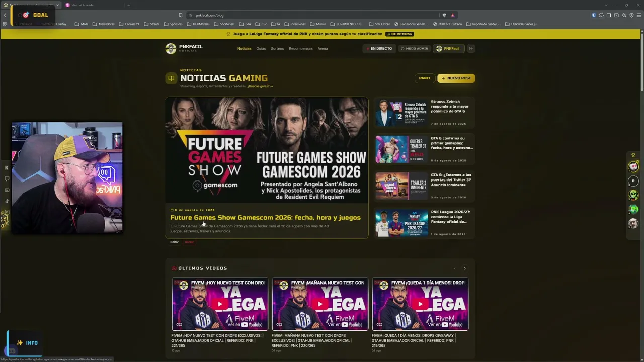
Task: Open the Sponsors bookmark folder
Action: (x=173, y=24)
